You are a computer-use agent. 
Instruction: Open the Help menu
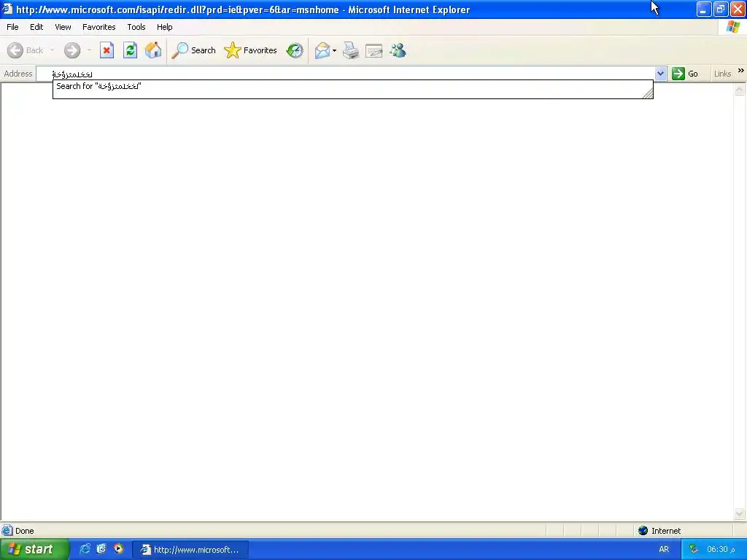coord(164,27)
